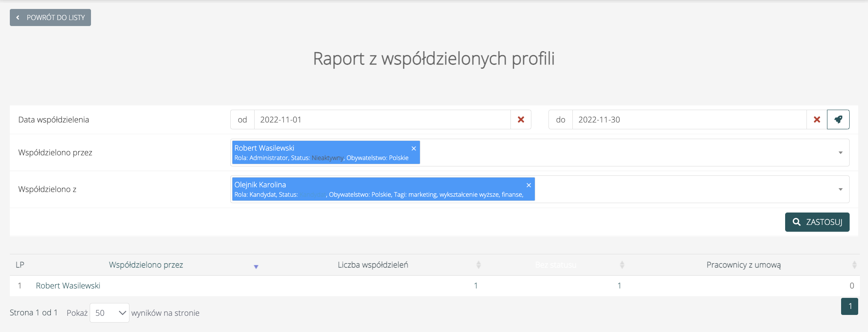Click inside Współdzielono z selection box

(683, 189)
